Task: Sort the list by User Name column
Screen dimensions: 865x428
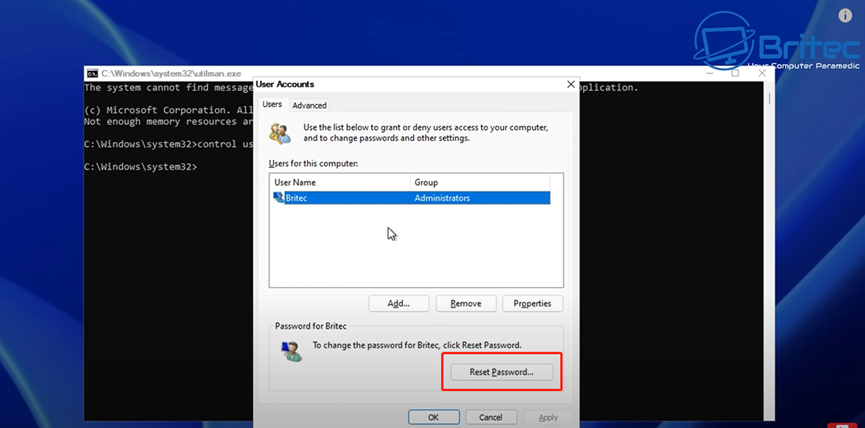Action: (340, 183)
